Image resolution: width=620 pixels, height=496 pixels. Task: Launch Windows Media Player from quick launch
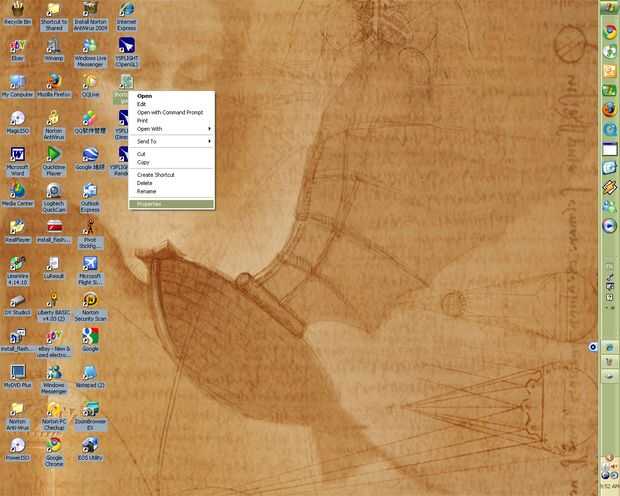[x=609, y=225]
